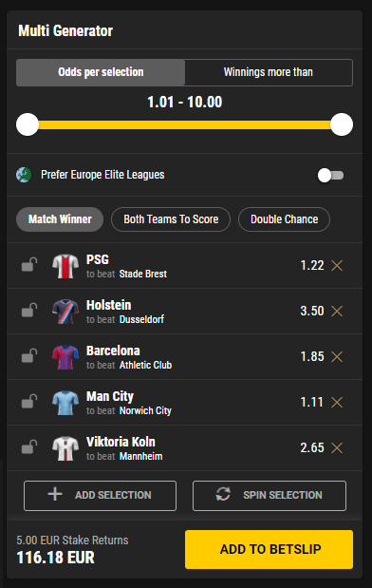
Task: Remove the Holstein 3.50 selection
Action: click(337, 311)
